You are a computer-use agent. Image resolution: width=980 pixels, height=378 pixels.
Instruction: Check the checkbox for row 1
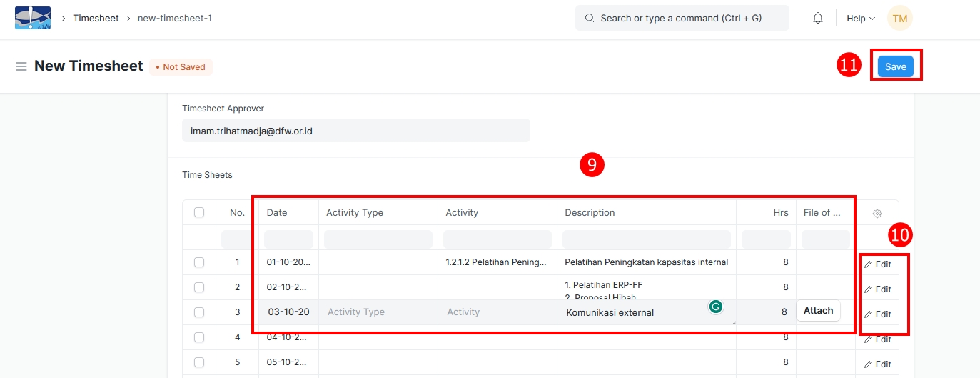pos(199,262)
